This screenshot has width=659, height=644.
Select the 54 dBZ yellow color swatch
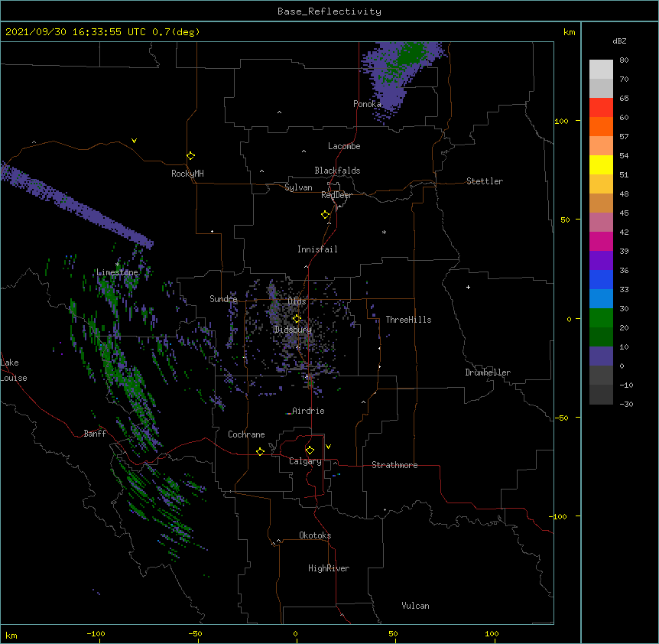(601, 164)
